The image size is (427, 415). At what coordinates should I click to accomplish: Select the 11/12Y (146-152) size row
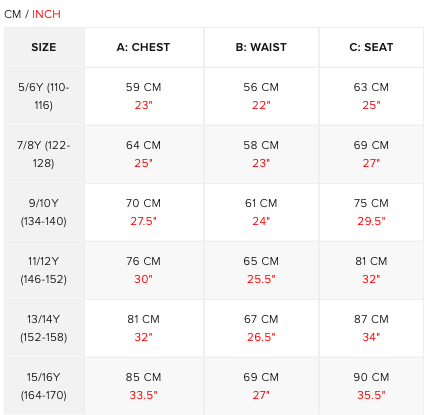(214, 270)
